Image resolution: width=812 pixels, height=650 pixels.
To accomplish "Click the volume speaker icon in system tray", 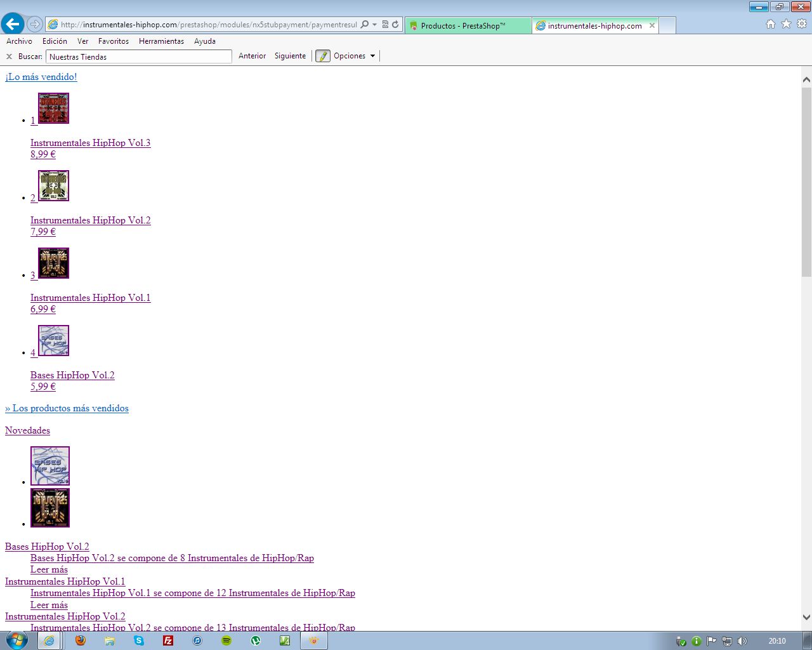I will coord(742,641).
